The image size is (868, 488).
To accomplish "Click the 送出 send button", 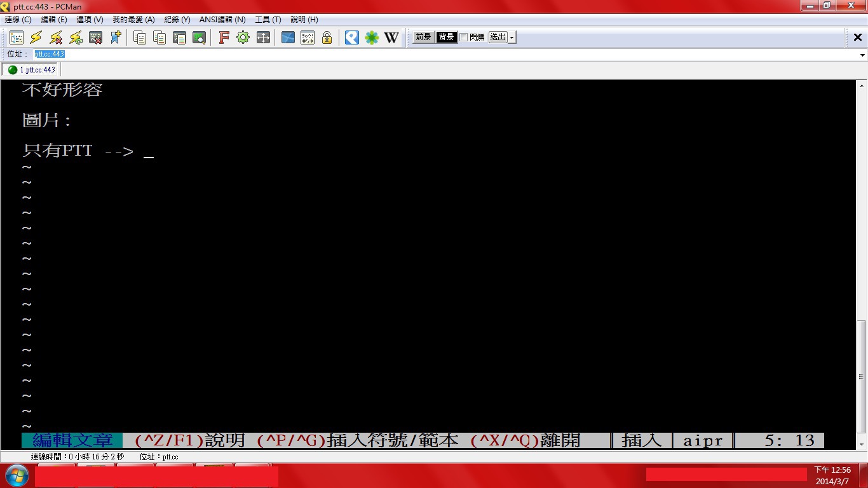I will pos(498,37).
